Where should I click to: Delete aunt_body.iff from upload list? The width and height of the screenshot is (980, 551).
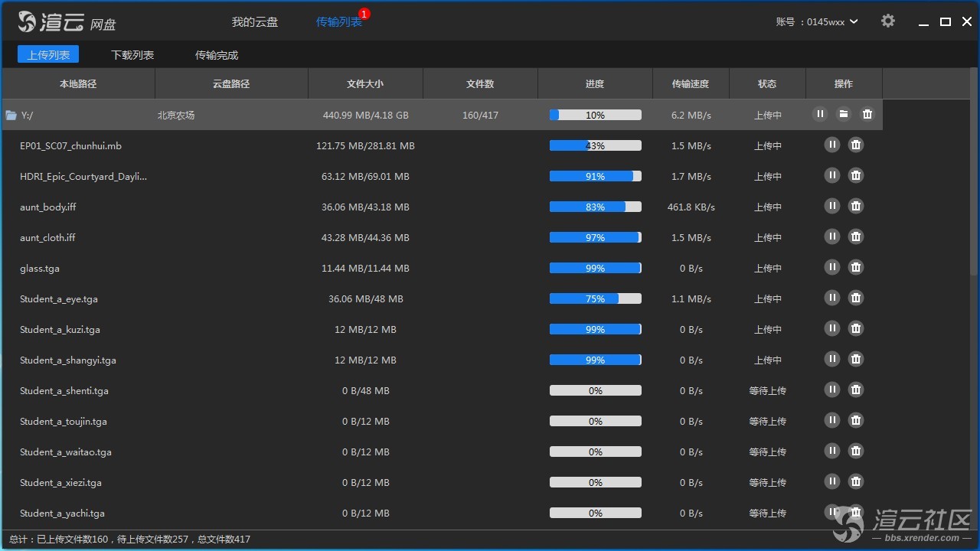coord(856,206)
